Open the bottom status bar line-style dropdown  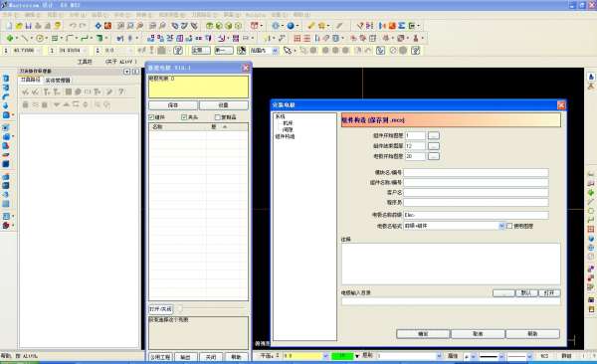pyautogui.click(x=492, y=356)
